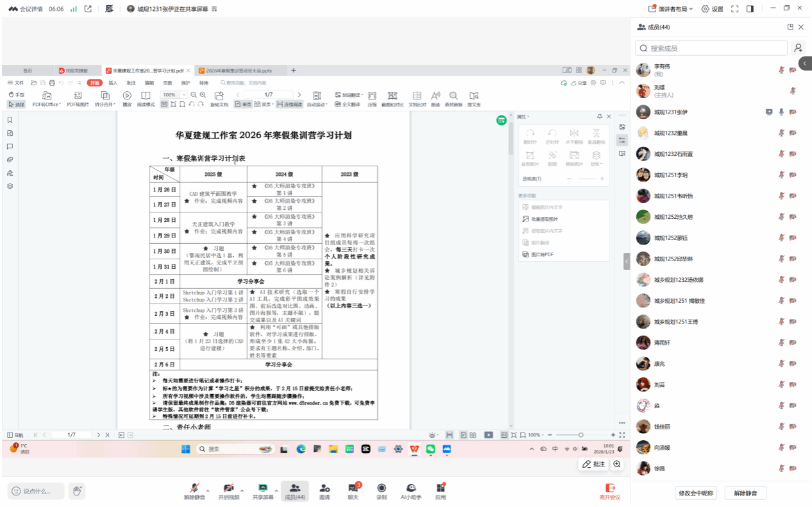Viewport: 812px width, 507px height.
Task: Click the add member icon beside search
Action: coord(798,48)
